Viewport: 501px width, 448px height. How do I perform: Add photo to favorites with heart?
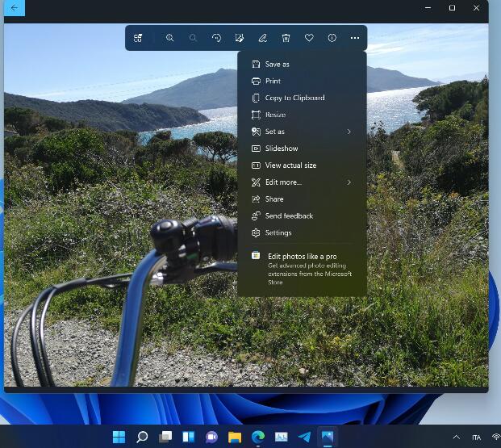(x=309, y=38)
